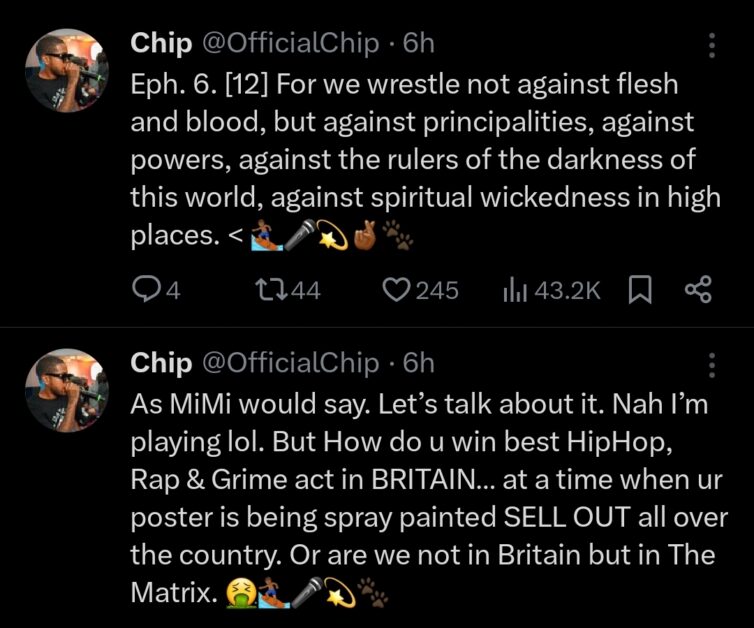754x628 pixels.
Task: Open Chip profile name in second tweet
Action: (161, 363)
